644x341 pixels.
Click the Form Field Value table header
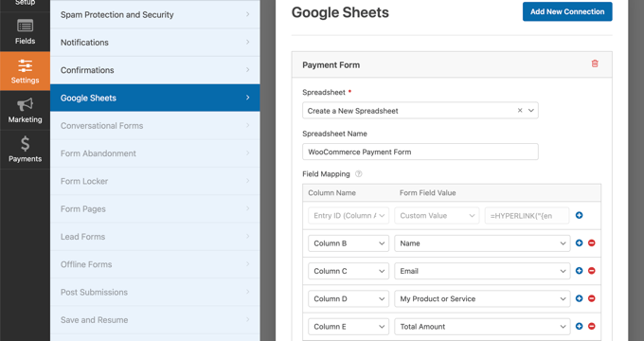pyautogui.click(x=427, y=192)
